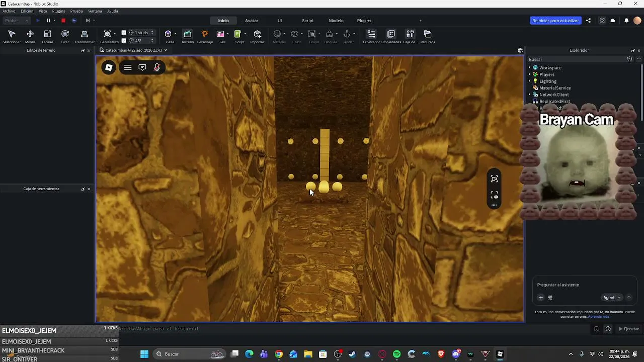This screenshot has height=362, width=644.
Task: Toggle the in-game microphone mute
Action: (157, 67)
